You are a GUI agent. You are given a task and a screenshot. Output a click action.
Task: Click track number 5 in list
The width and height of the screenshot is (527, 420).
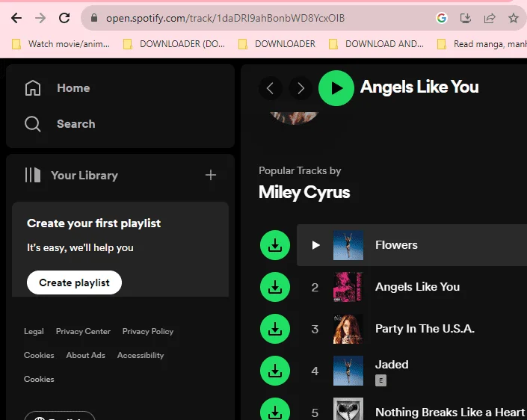click(x=315, y=413)
